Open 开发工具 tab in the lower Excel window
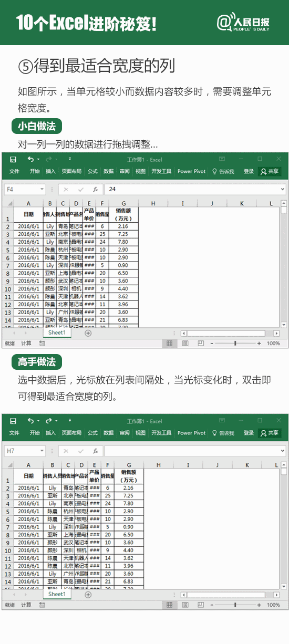The image size is (289, 644). [161, 433]
